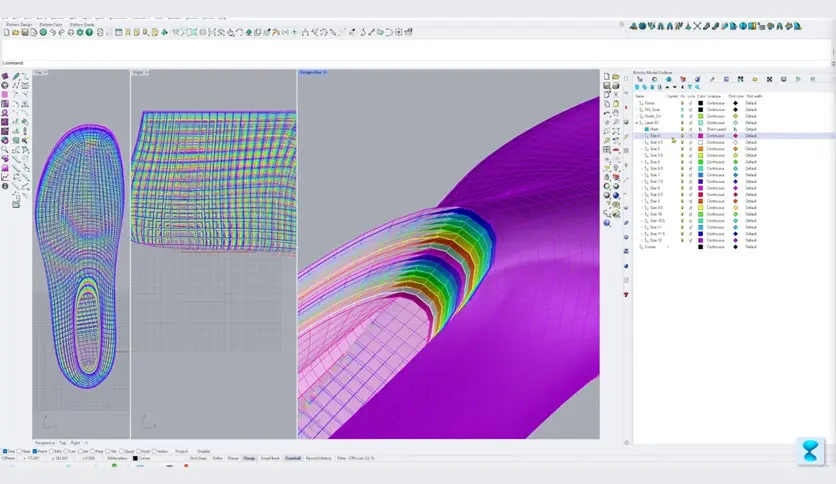The height and width of the screenshot is (484, 836).
Task: Click the calendar-like table icon in main toolbar
Action: click(118, 33)
